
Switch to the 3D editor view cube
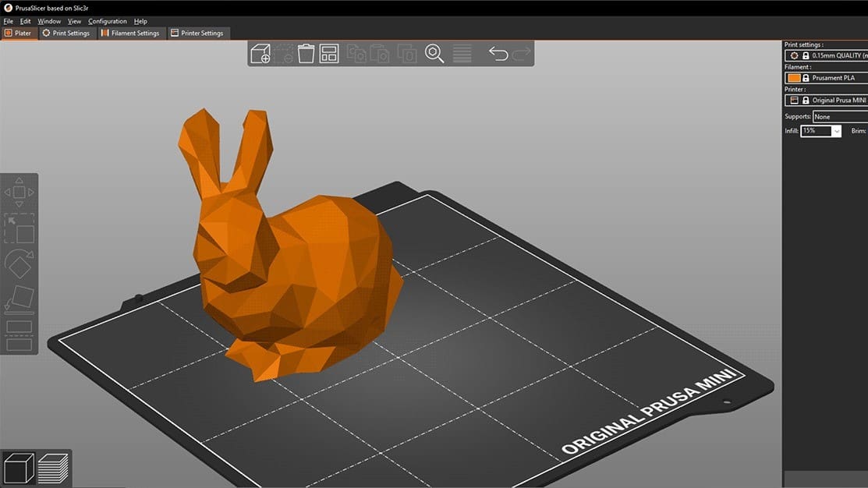click(x=19, y=468)
